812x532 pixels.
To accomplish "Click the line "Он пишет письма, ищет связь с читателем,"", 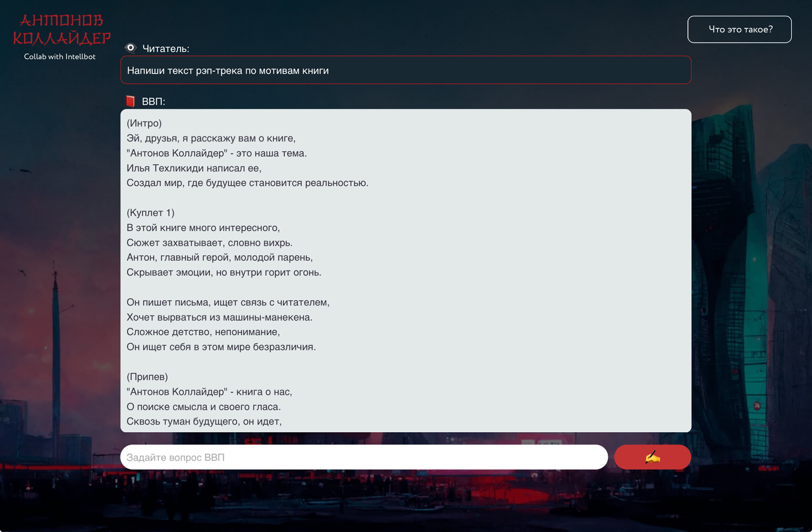I will point(228,302).
